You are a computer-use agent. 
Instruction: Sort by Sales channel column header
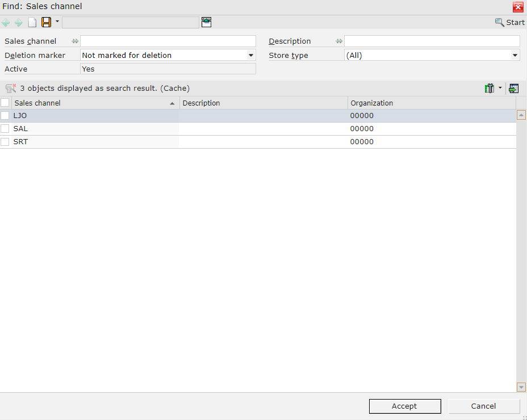point(95,103)
